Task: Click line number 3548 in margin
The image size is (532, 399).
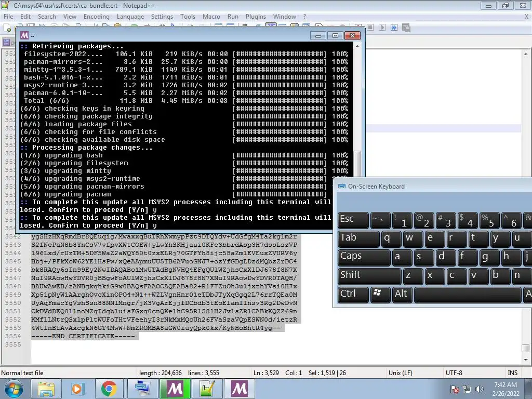Action: (x=13, y=287)
